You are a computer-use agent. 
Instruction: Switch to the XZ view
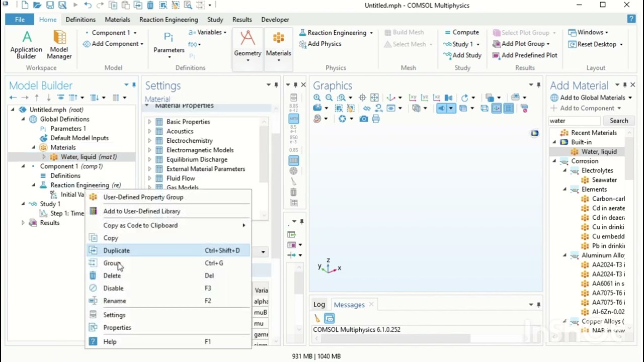click(436, 98)
